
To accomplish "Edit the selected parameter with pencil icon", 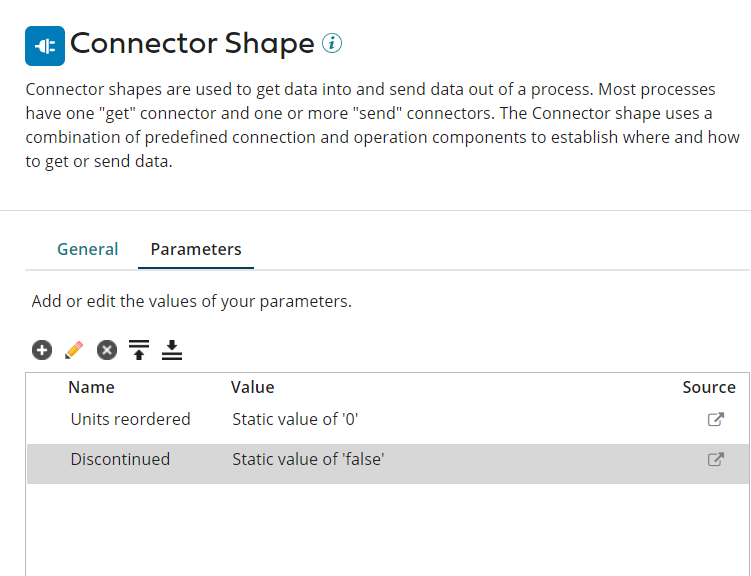I will 74,350.
